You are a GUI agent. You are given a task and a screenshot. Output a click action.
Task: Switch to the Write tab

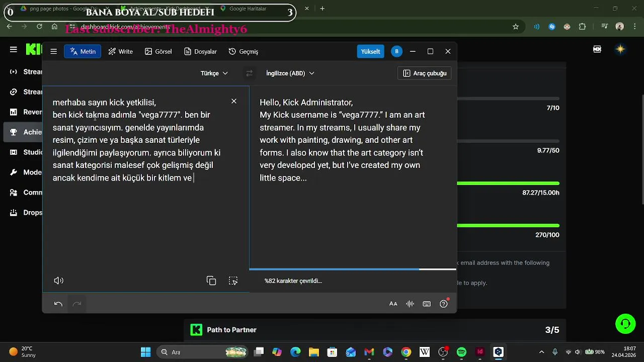(121, 51)
